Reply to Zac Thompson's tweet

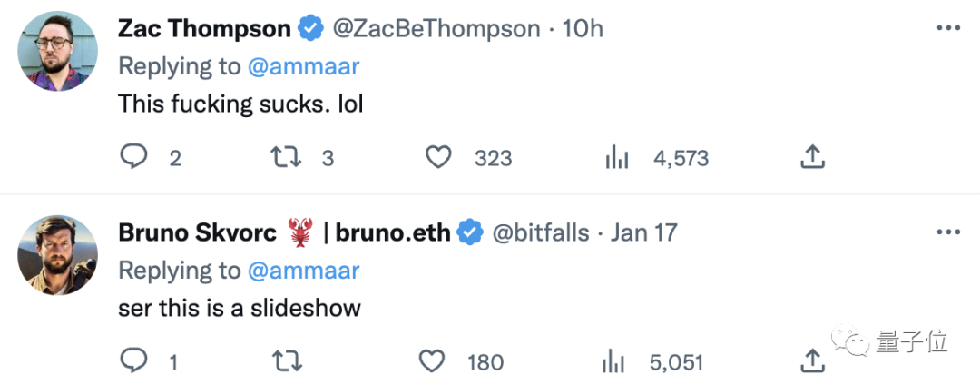(x=133, y=158)
